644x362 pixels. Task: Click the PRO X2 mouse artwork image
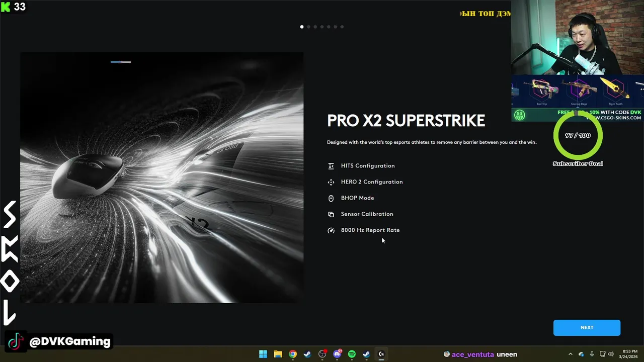coord(162,177)
